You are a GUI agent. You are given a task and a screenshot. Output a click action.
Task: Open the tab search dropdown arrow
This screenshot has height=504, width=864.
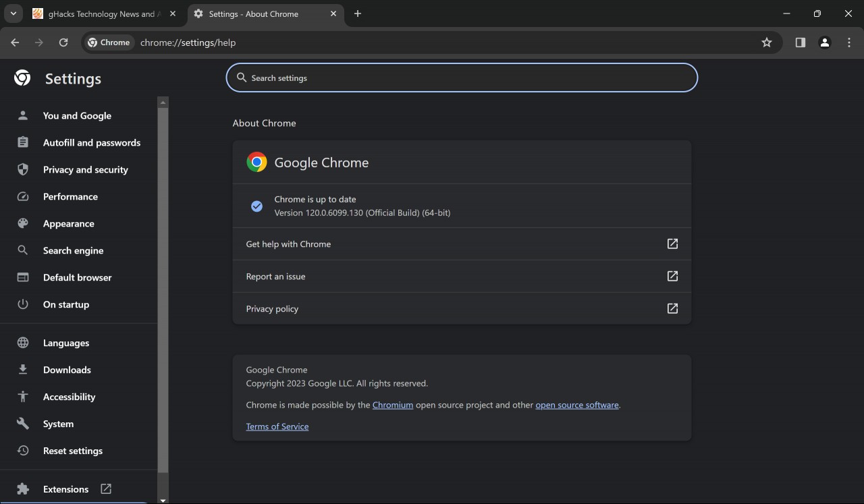(x=13, y=13)
